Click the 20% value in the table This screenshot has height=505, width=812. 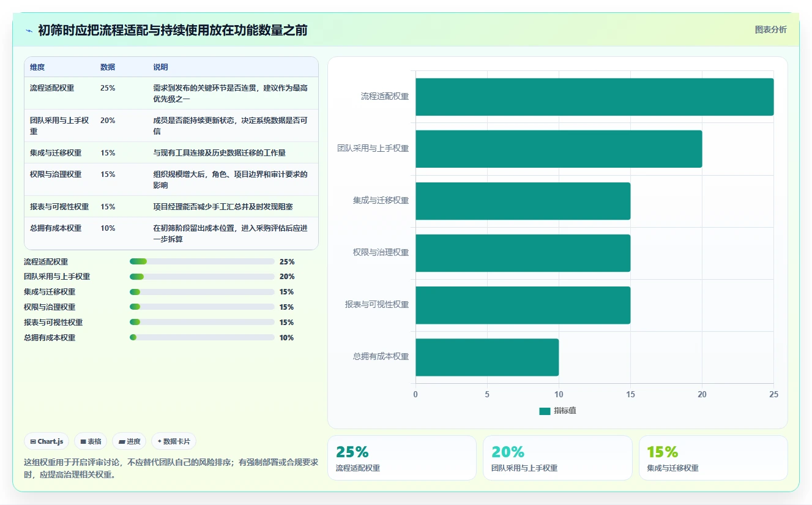click(108, 121)
